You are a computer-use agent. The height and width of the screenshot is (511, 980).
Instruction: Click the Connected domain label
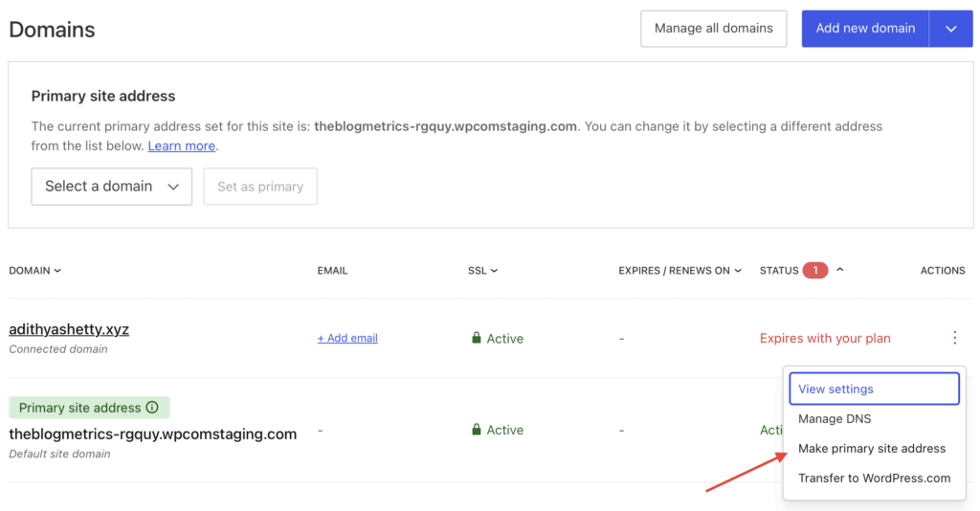point(58,349)
